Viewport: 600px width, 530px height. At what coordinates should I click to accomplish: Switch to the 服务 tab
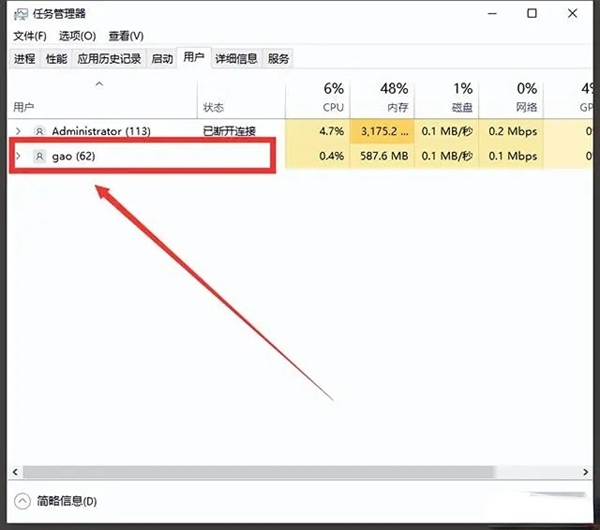tap(278, 59)
